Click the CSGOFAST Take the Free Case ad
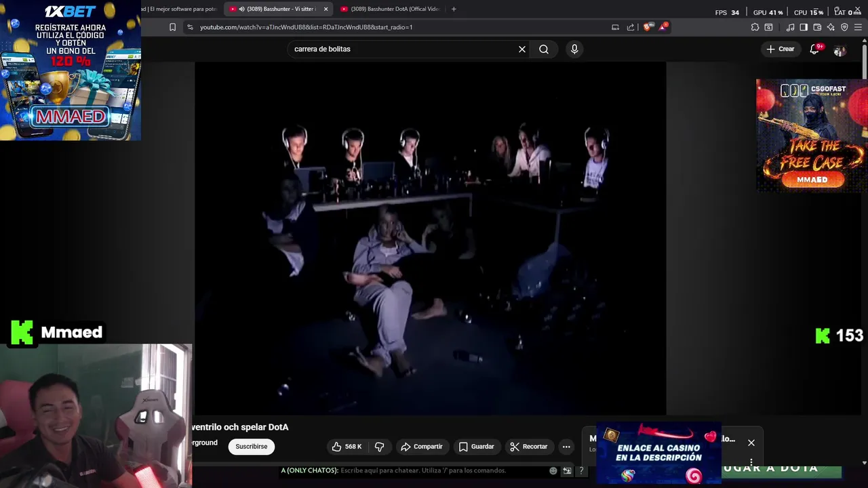868x488 pixels. pos(812,136)
